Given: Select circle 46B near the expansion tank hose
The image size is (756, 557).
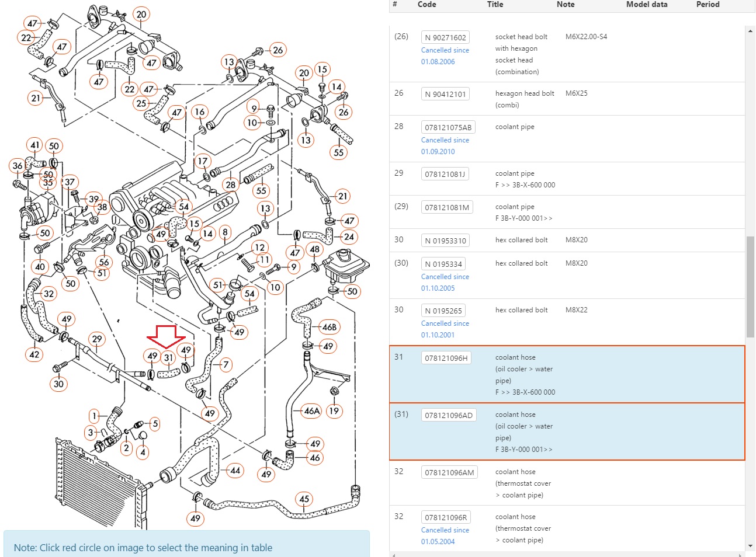Looking at the screenshot, I should click(x=329, y=328).
